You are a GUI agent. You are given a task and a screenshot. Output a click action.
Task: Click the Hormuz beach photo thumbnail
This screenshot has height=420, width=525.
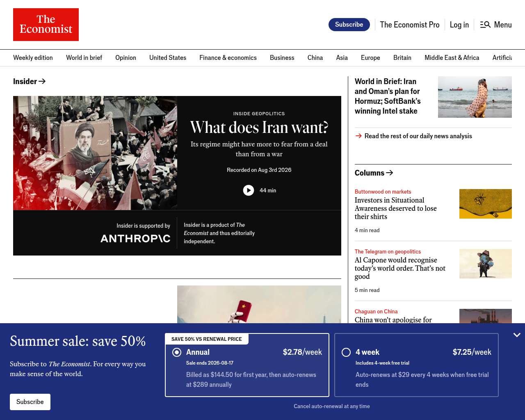475,97
